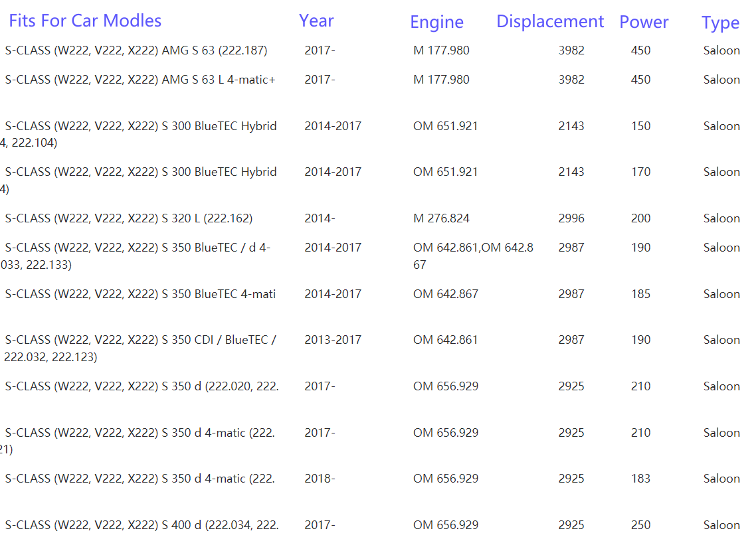Click the Year column header
This screenshot has width=756, height=543.
[x=316, y=21]
